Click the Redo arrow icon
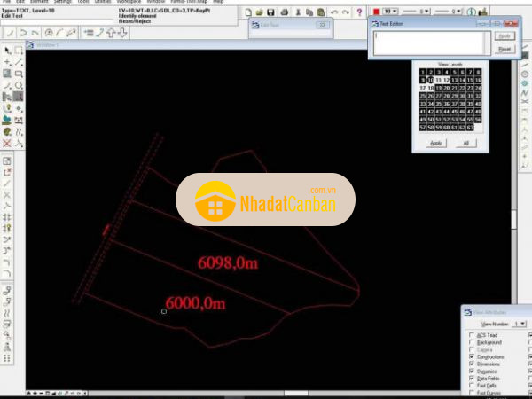The width and height of the screenshot is (532, 399). [345, 12]
